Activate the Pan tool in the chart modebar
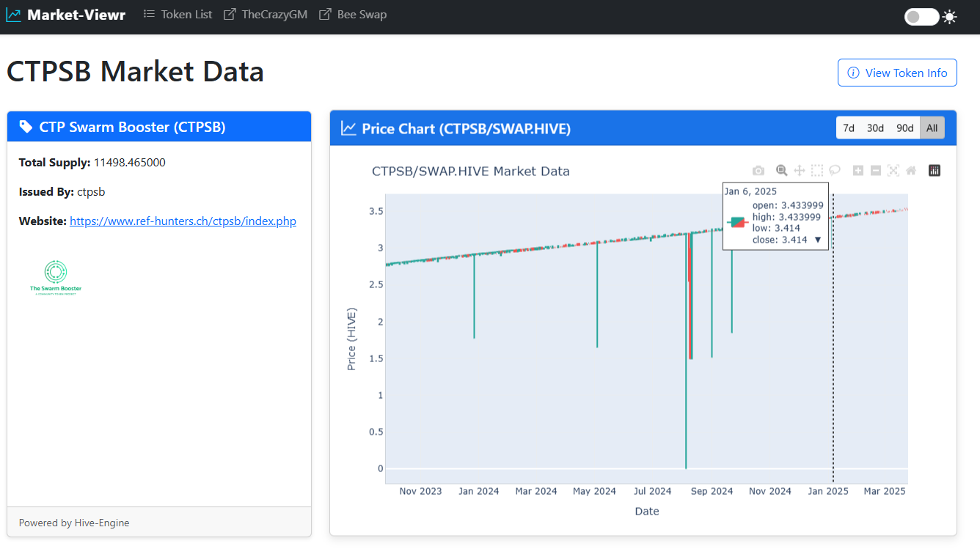Screen dimensions: 980x549 pos(800,171)
